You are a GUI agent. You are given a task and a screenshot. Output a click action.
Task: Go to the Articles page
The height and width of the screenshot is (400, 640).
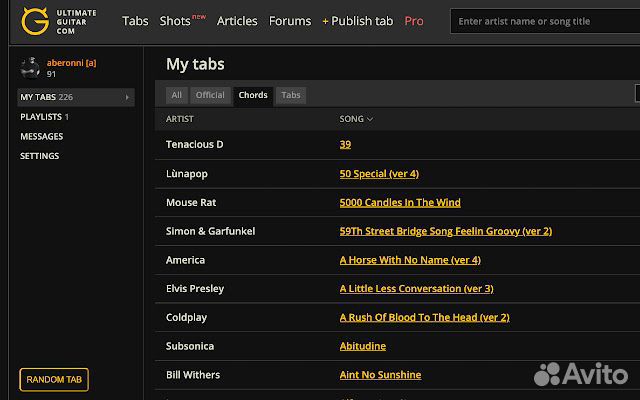[x=237, y=21]
